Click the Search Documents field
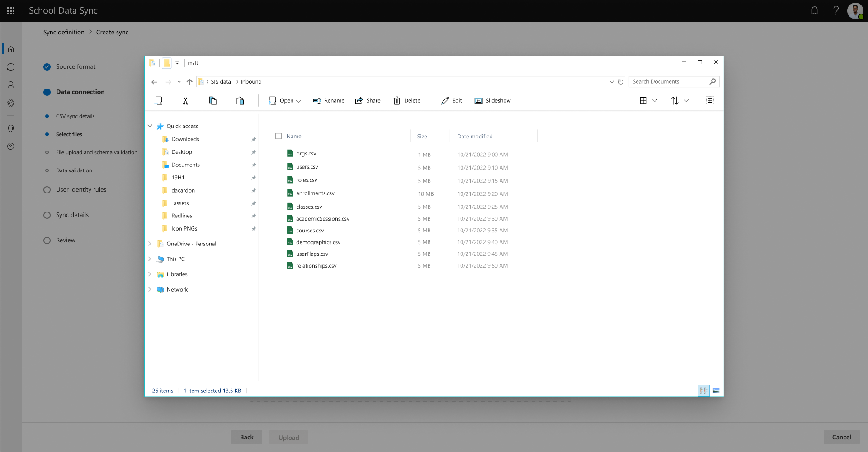This screenshot has width=868, height=452. click(669, 82)
